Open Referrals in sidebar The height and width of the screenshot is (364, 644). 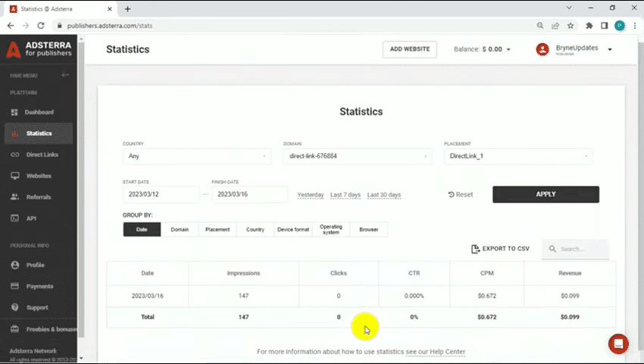pos(39,197)
